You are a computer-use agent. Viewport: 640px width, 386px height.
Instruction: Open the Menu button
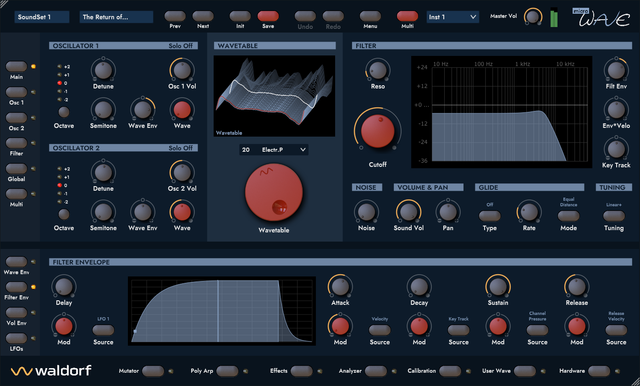pos(370,16)
